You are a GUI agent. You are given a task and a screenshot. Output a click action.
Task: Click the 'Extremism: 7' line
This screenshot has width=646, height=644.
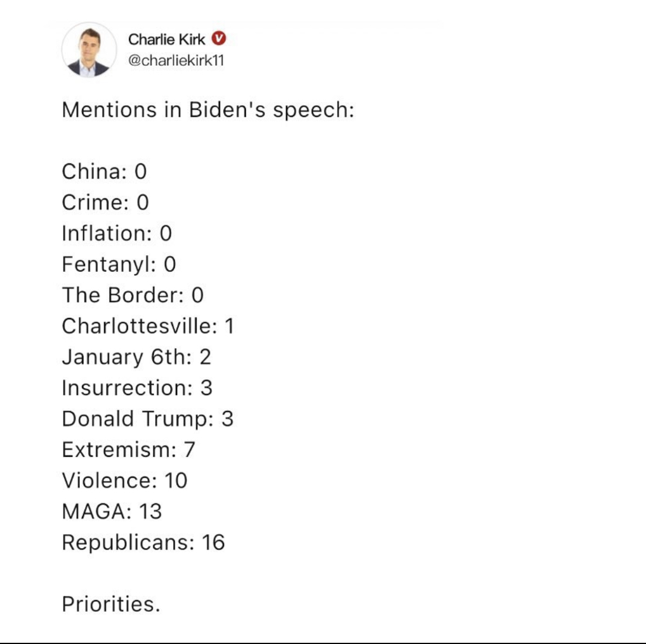coord(128,450)
